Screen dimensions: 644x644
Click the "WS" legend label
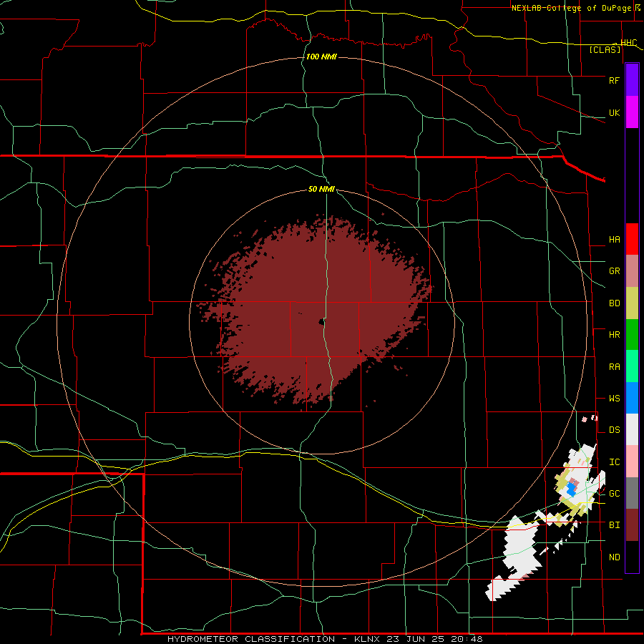(614, 399)
